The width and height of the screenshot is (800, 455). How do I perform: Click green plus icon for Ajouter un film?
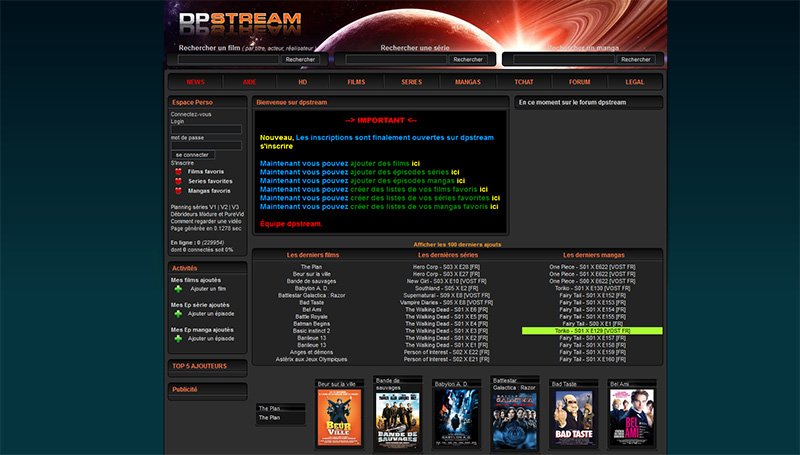click(178, 289)
